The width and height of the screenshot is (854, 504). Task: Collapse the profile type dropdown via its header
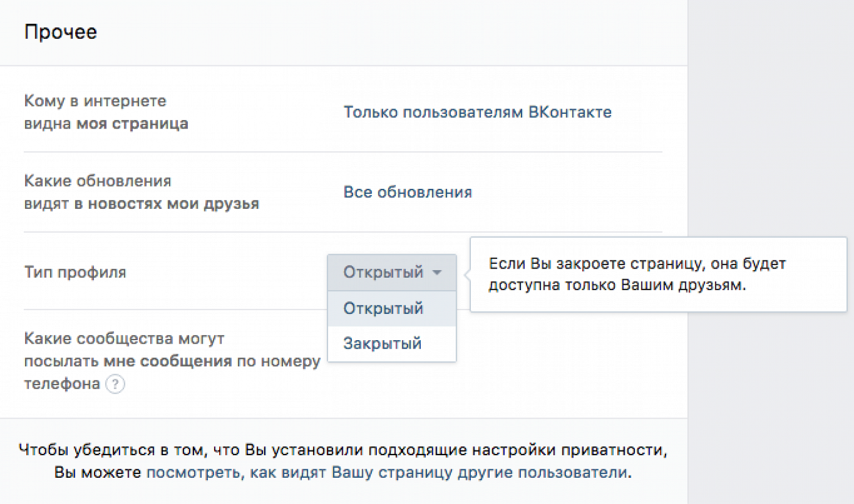pos(384,272)
